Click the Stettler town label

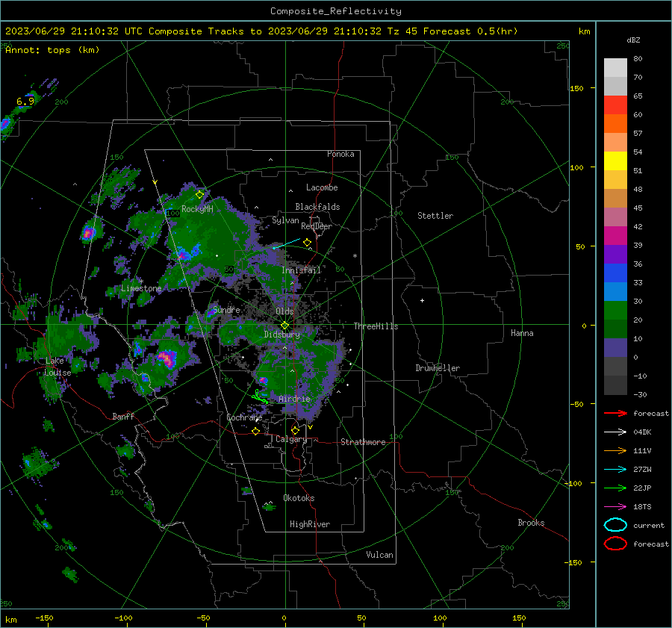coord(435,216)
